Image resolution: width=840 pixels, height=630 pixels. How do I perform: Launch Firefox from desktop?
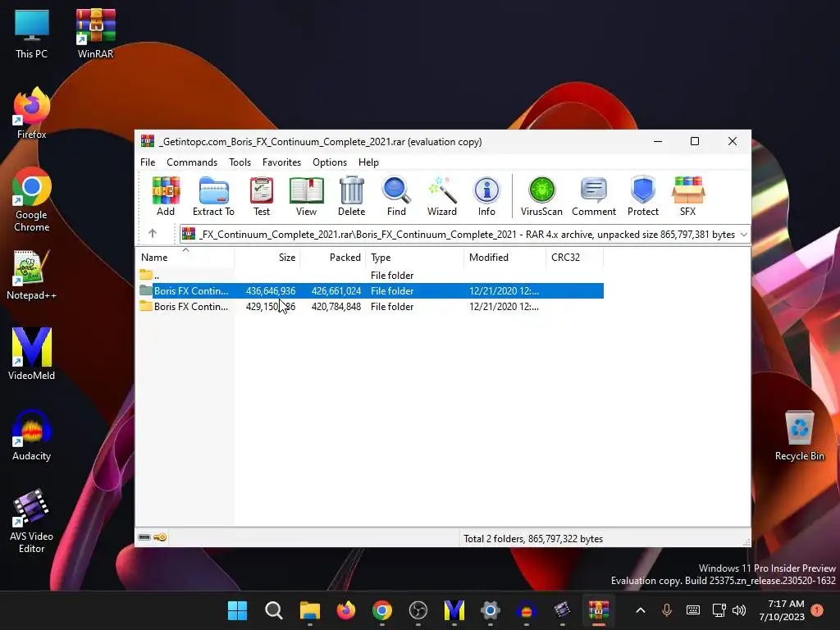32,113
